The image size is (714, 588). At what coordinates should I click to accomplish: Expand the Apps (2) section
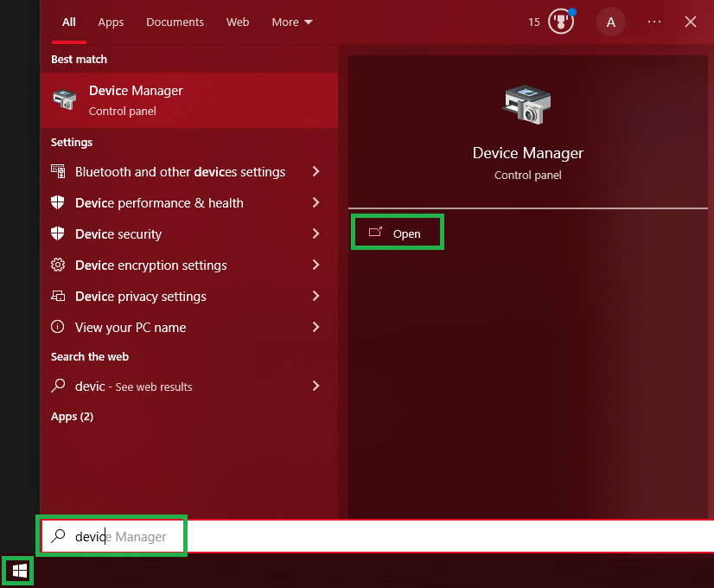[x=72, y=417]
